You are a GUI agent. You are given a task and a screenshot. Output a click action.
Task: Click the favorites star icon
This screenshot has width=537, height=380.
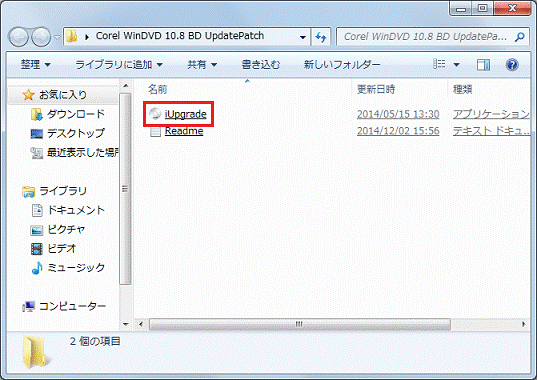(x=28, y=95)
